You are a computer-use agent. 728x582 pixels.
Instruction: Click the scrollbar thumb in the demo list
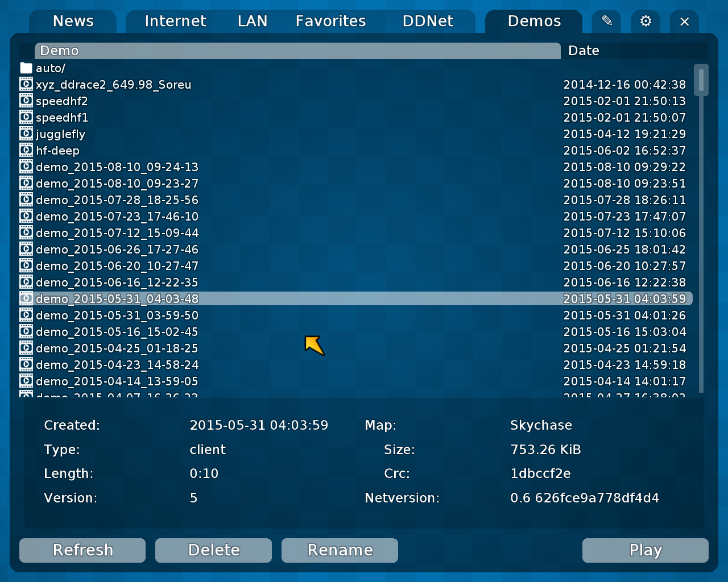coord(701,80)
